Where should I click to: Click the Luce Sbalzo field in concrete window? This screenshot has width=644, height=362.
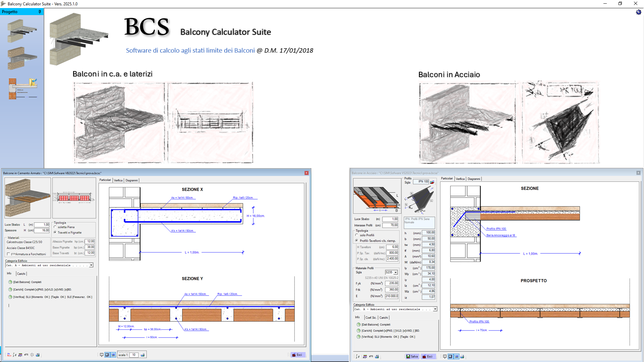coord(42,225)
